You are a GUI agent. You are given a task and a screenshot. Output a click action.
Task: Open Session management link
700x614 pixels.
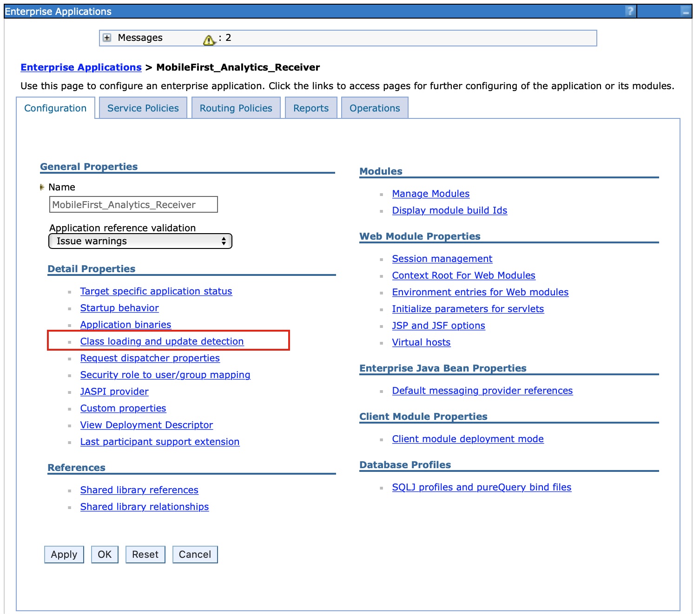[x=442, y=259]
